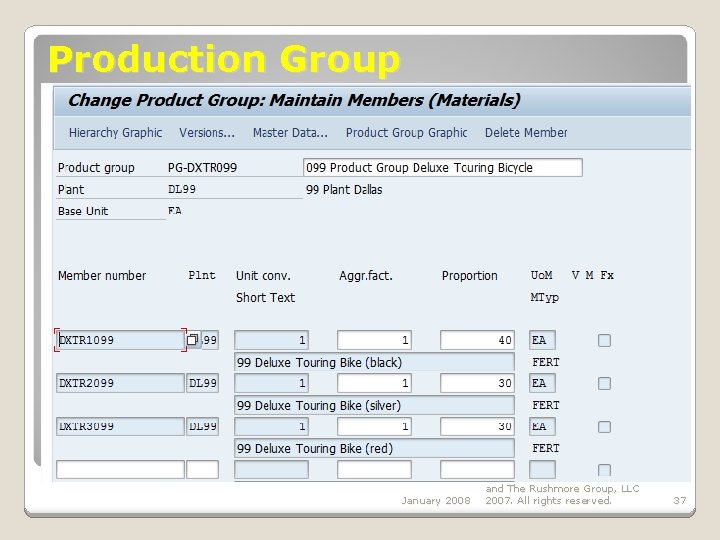The height and width of the screenshot is (540, 720).
Task: Click the empty unit conversion field in last row
Action: tap(271, 469)
